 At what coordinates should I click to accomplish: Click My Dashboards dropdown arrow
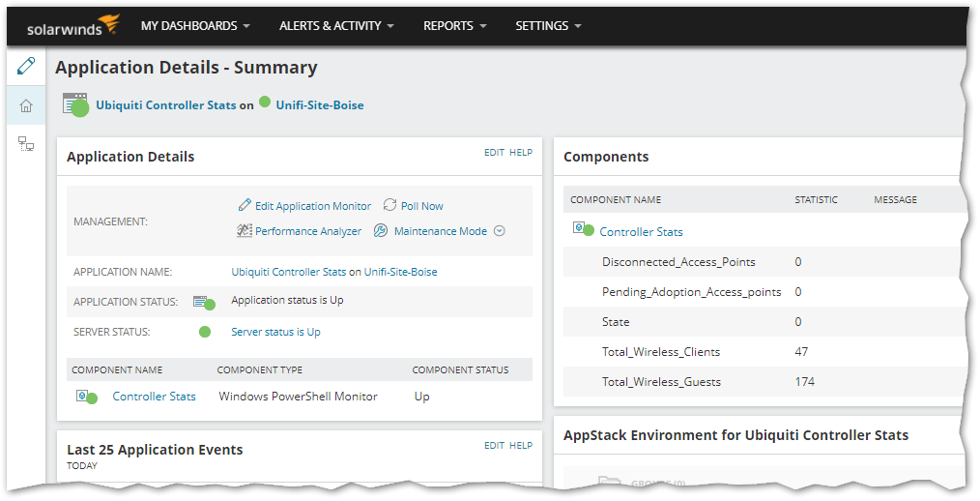pos(246,26)
